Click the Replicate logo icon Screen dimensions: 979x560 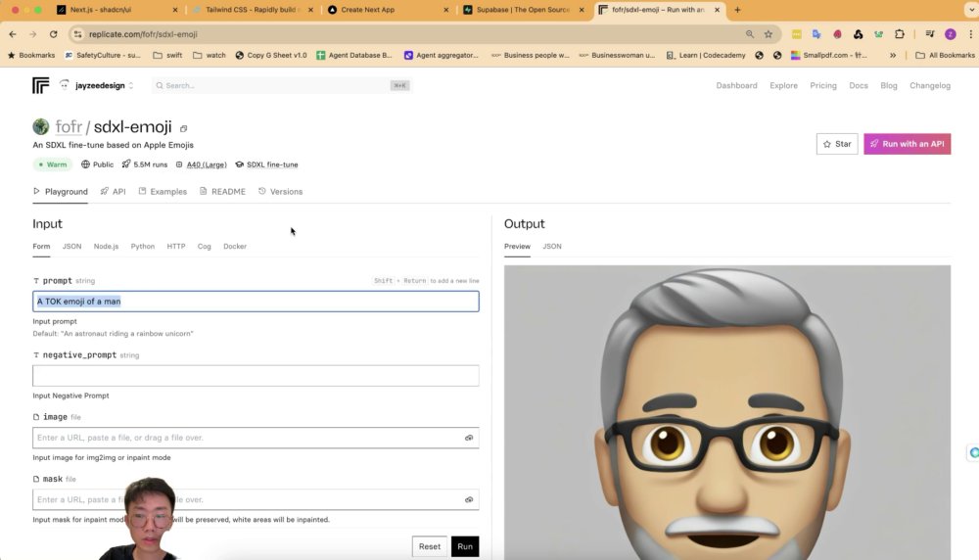[x=40, y=85]
